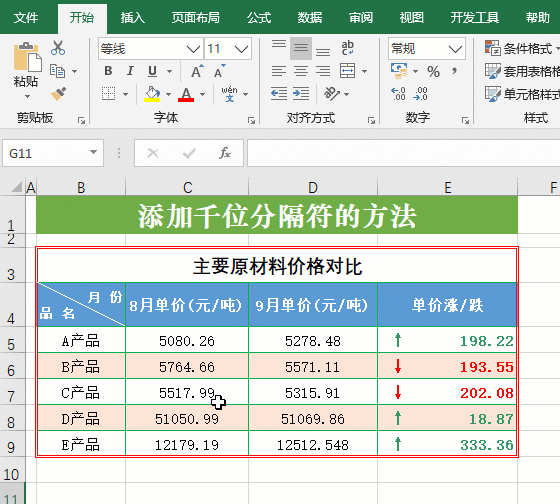Select the Format Painter brush
The width and height of the screenshot is (560, 504).
[x=58, y=94]
